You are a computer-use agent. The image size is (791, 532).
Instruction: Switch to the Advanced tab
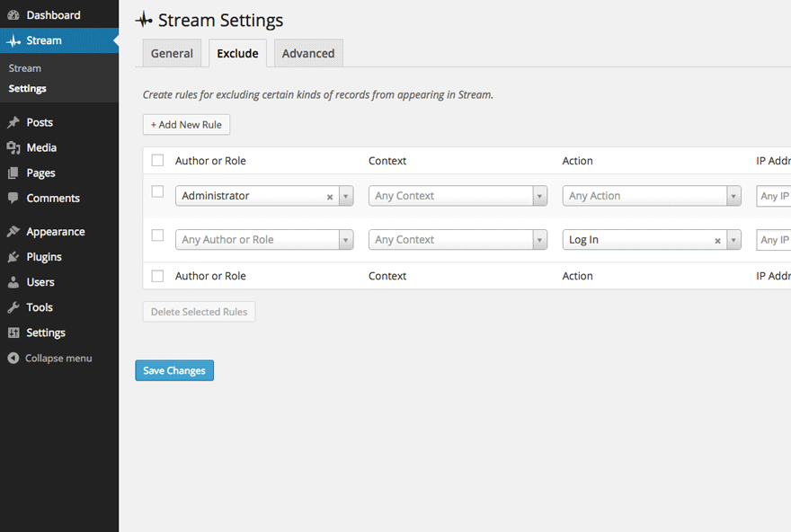[x=308, y=53]
